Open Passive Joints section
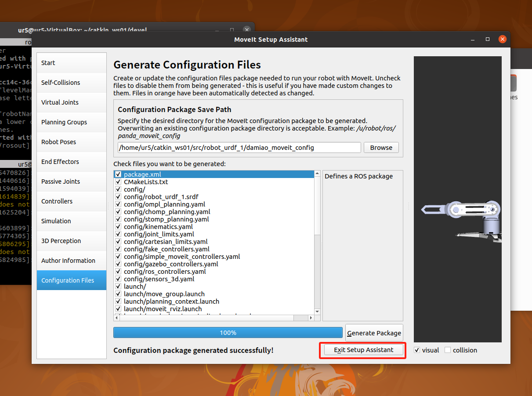The image size is (532, 396). [x=72, y=182]
